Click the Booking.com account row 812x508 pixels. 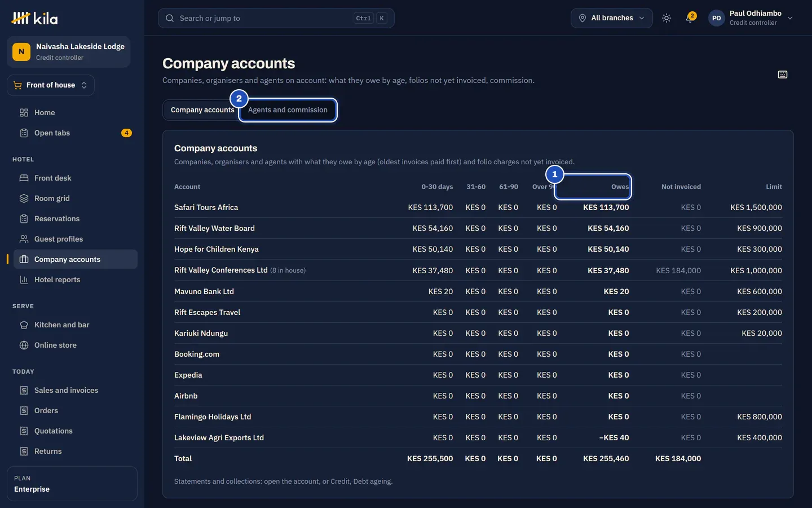click(478, 354)
